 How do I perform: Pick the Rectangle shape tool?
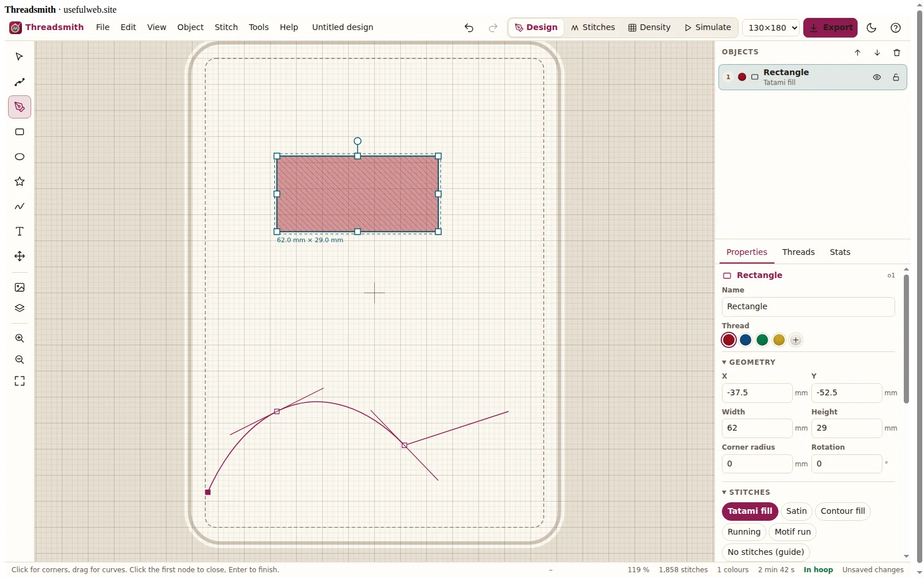pyautogui.click(x=20, y=132)
